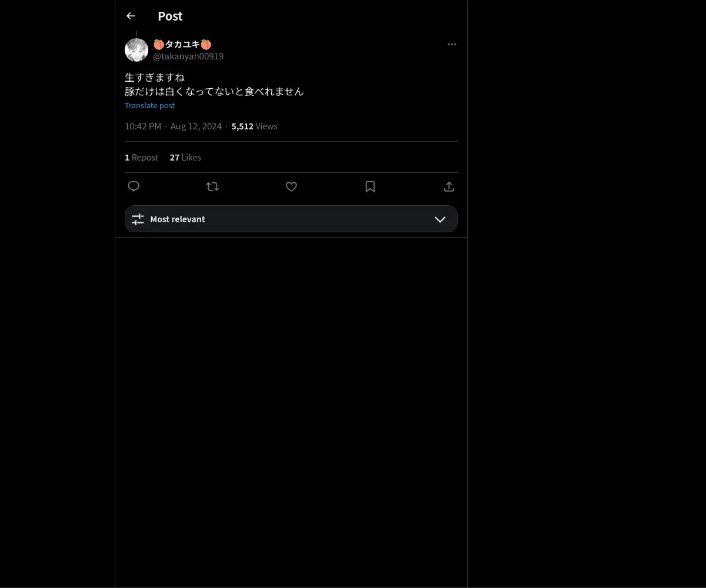Click the @takanyan00919 handle

tap(188, 56)
